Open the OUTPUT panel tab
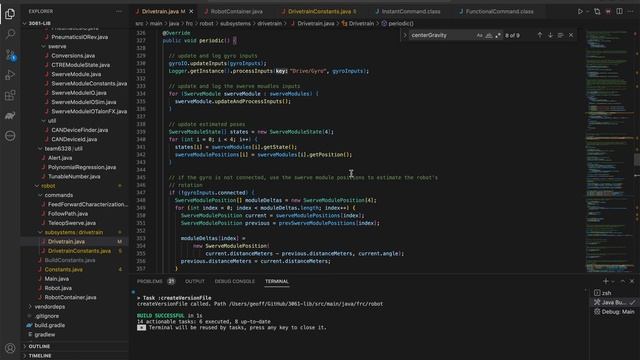The width and height of the screenshot is (640, 360). click(195, 281)
